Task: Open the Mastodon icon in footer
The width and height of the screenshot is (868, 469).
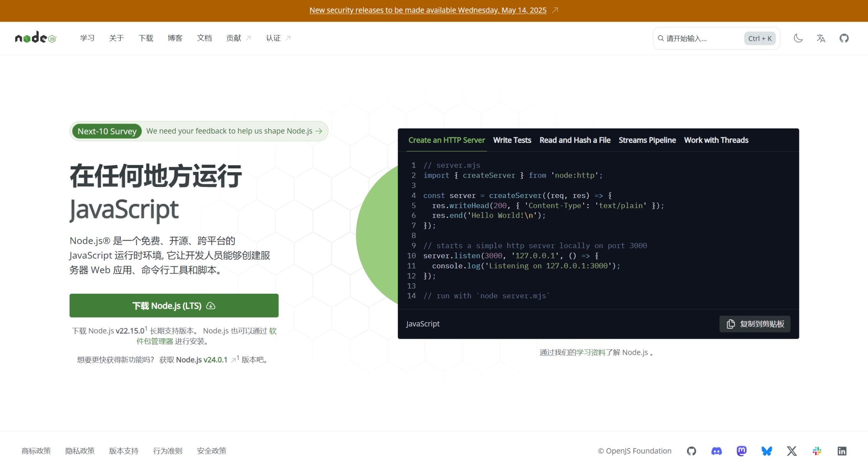Action: click(x=741, y=451)
